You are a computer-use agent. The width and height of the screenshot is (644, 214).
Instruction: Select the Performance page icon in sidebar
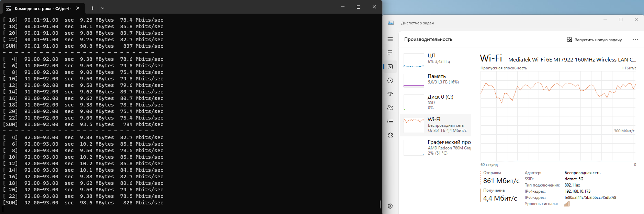coord(390,67)
